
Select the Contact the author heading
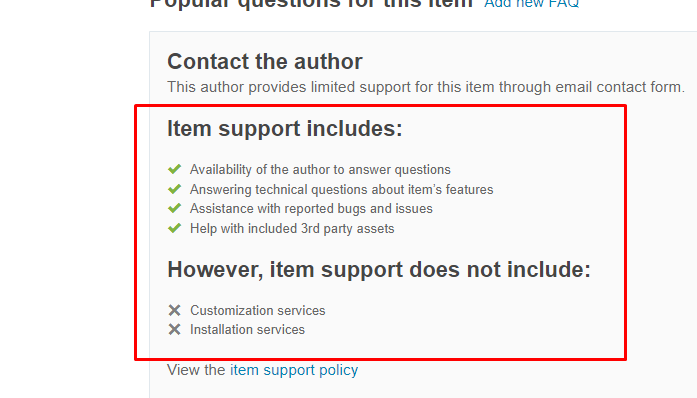(x=265, y=61)
